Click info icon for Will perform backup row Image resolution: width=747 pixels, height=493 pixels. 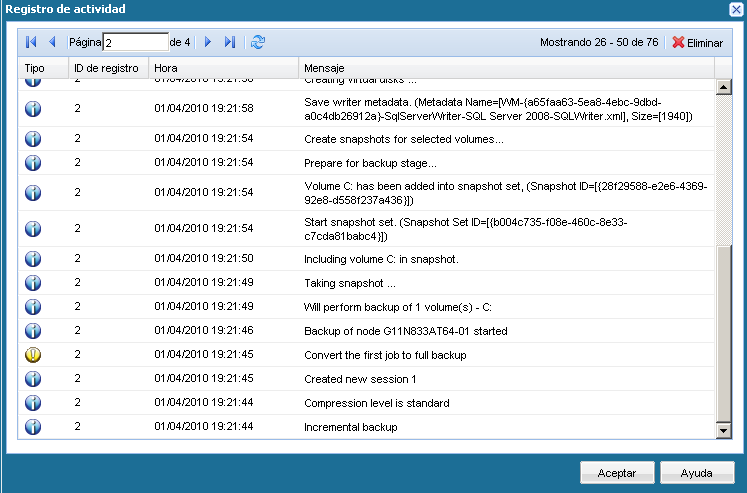click(x=33, y=306)
